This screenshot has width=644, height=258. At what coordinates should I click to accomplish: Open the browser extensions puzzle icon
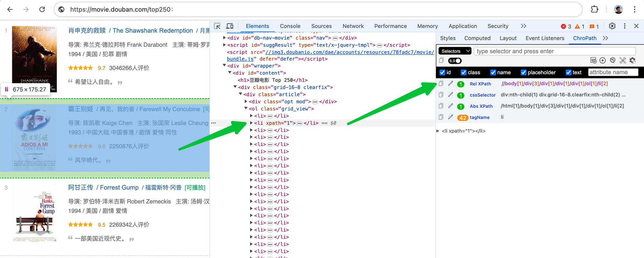(x=594, y=9)
